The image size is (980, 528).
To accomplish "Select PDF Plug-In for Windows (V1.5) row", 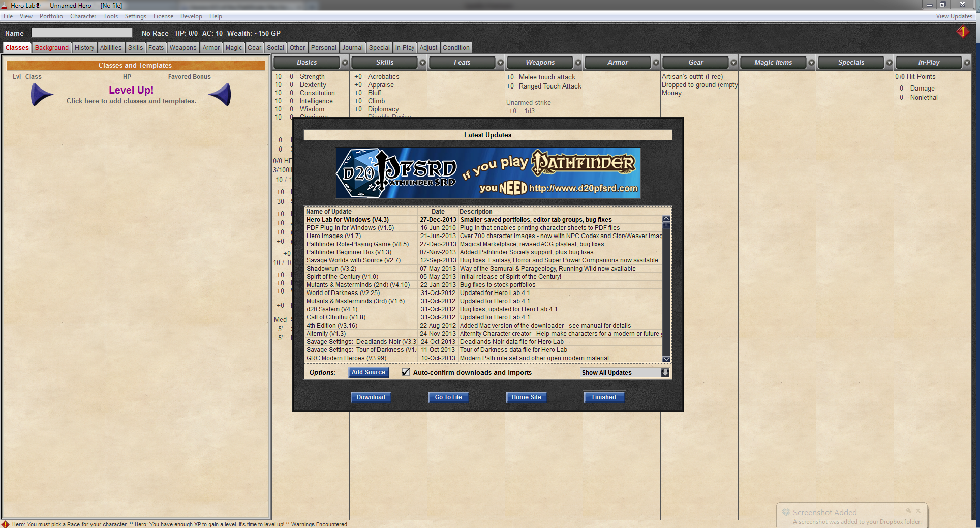I will coord(483,228).
